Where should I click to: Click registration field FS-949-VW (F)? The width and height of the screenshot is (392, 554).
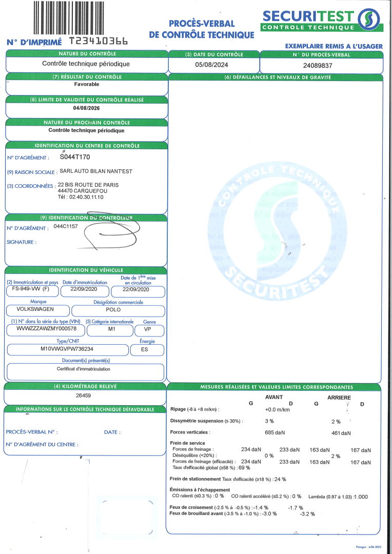click(32, 291)
